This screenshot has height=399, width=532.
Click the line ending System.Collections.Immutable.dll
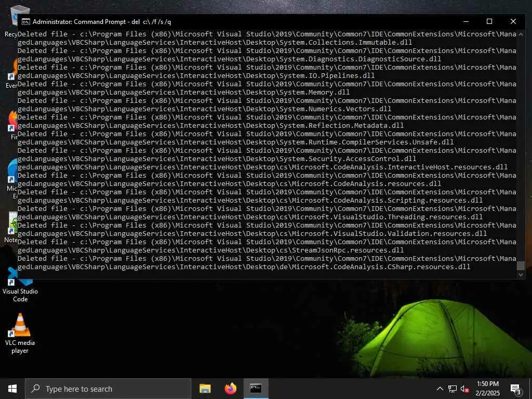pyautogui.click(x=215, y=43)
